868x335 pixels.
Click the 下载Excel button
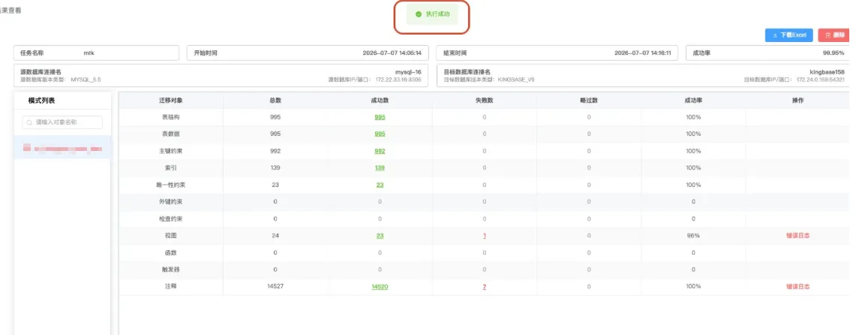coord(789,35)
